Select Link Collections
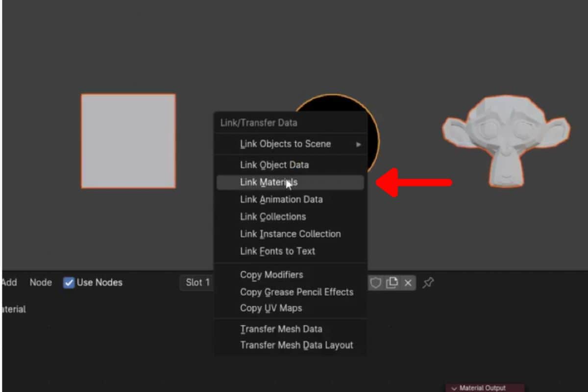Viewport: 588px width, 392px height. (273, 217)
